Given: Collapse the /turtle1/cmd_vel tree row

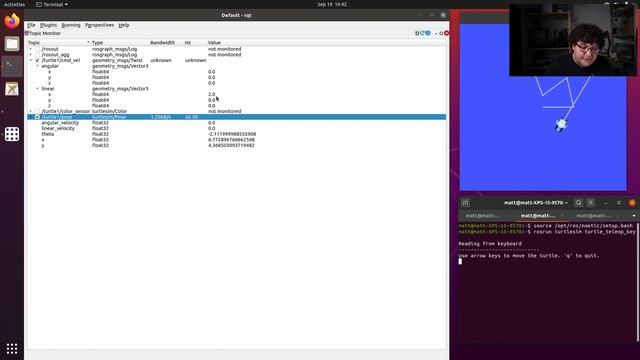Looking at the screenshot, I should coord(31,60).
